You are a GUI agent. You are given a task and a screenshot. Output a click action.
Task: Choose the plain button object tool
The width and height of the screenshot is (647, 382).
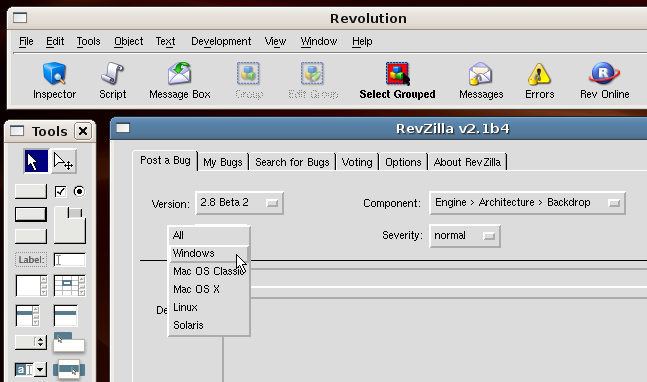click(x=31, y=191)
